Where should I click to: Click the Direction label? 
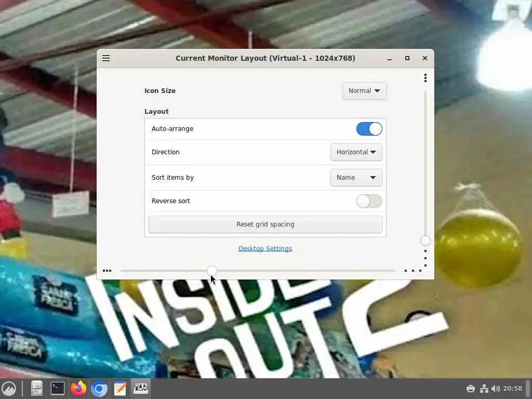tap(166, 152)
